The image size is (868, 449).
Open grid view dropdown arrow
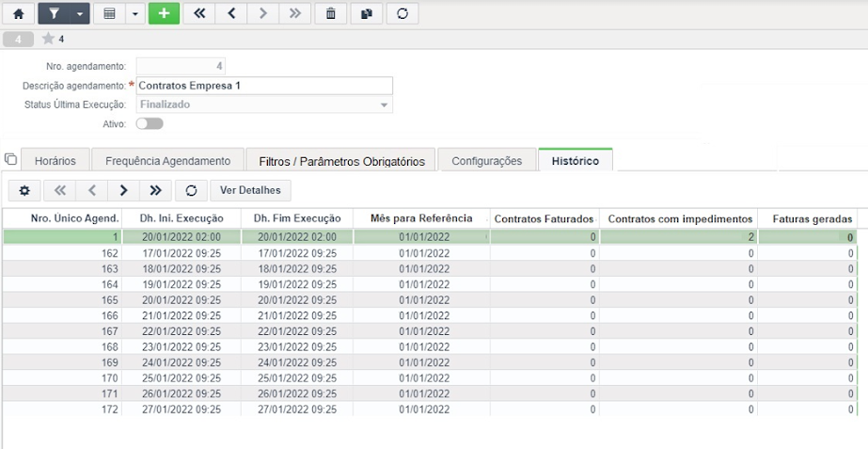(x=135, y=14)
